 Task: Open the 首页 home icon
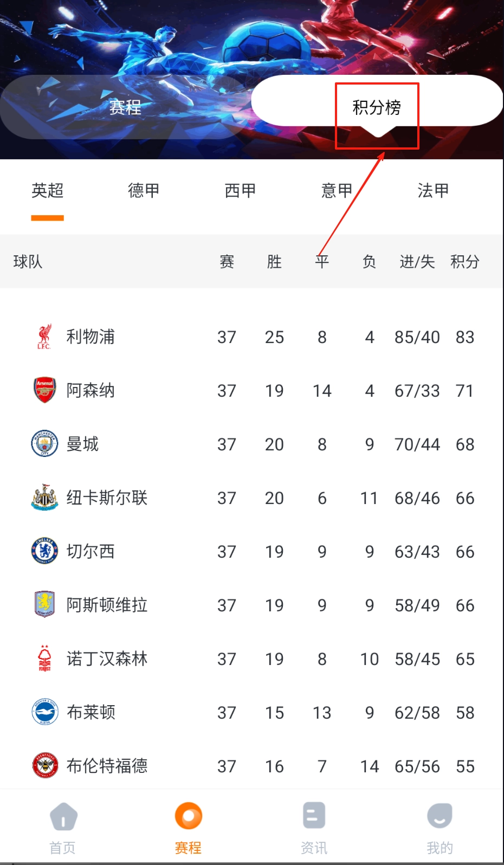63,817
